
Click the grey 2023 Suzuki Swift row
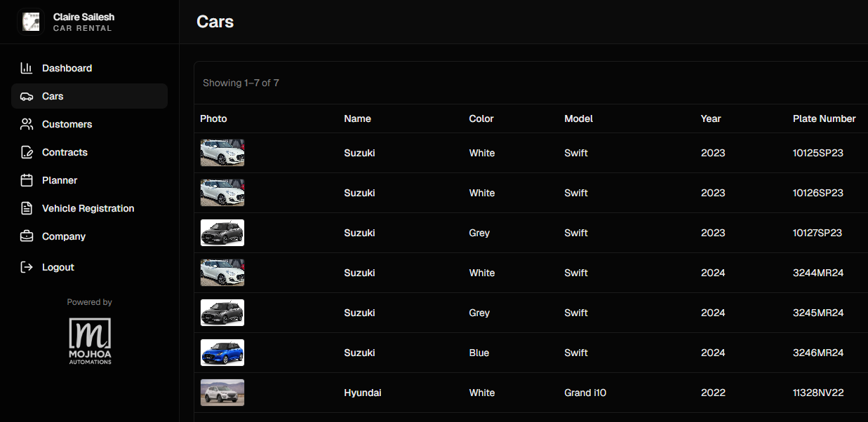[x=491, y=232]
